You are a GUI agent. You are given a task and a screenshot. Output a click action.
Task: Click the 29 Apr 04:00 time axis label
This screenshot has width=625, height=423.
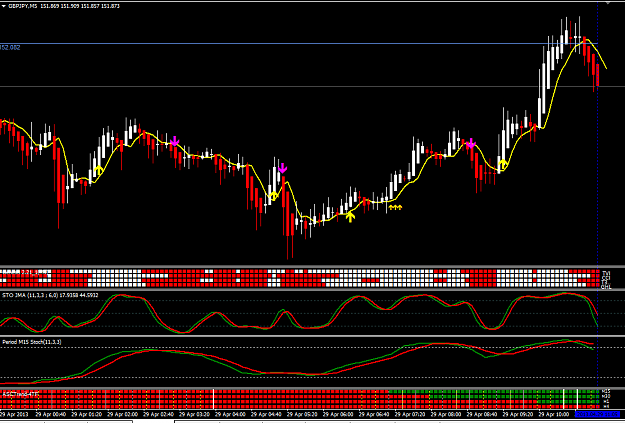pyautogui.click(x=230, y=414)
